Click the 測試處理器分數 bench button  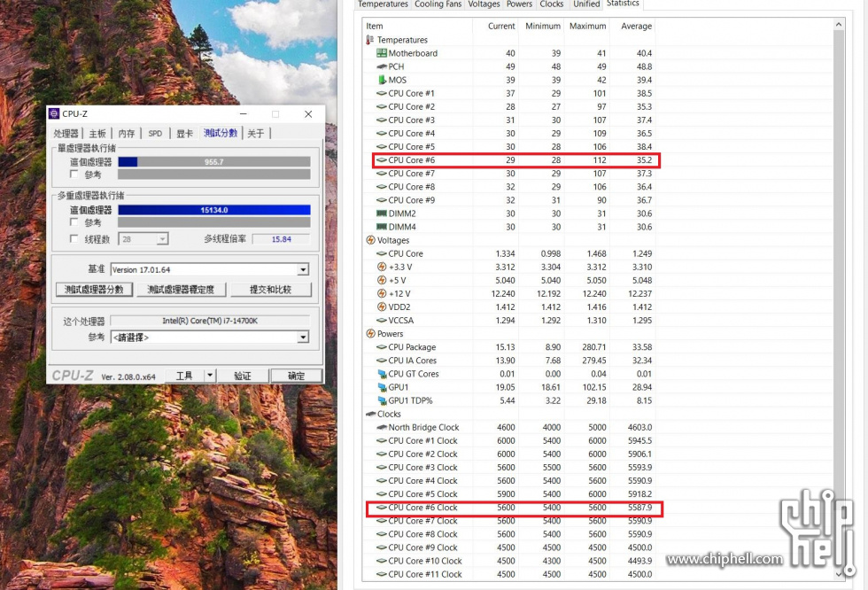click(94, 290)
